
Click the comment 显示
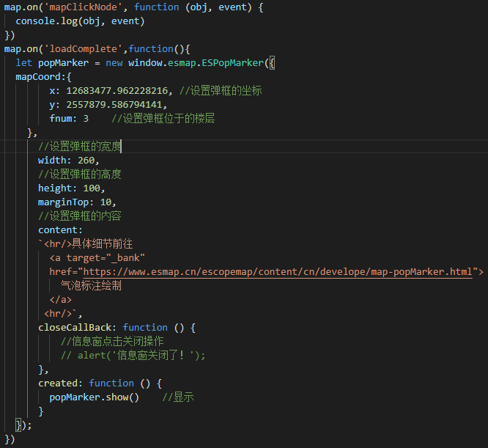[178, 397]
